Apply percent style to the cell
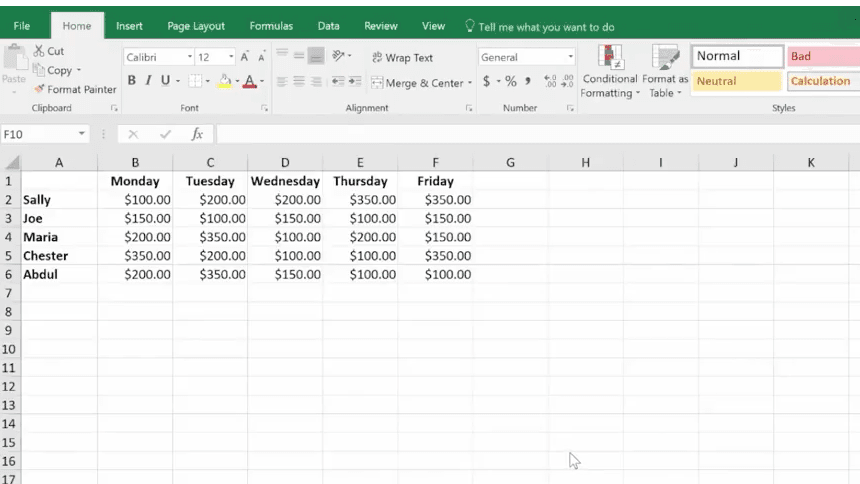Image resolution: width=860 pixels, height=484 pixels. [511, 81]
